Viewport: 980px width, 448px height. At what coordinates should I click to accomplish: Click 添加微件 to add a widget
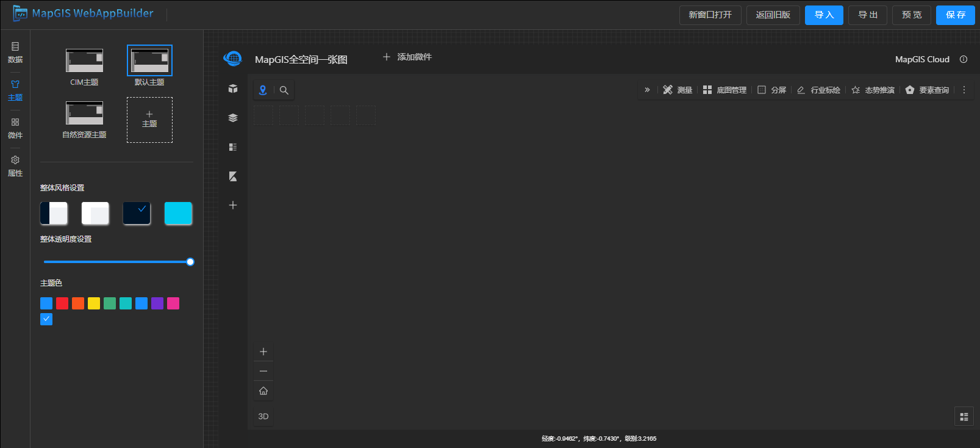pyautogui.click(x=407, y=57)
